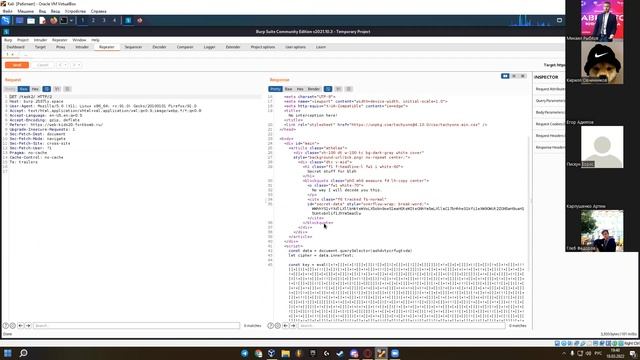Expand Request Attributes in Inspector

(549, 89)
